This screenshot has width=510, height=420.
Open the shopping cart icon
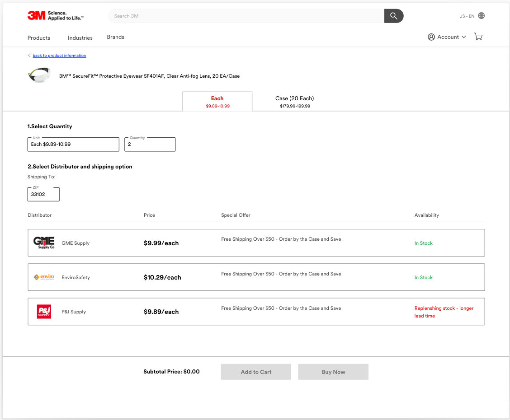(x=478, y=37)
